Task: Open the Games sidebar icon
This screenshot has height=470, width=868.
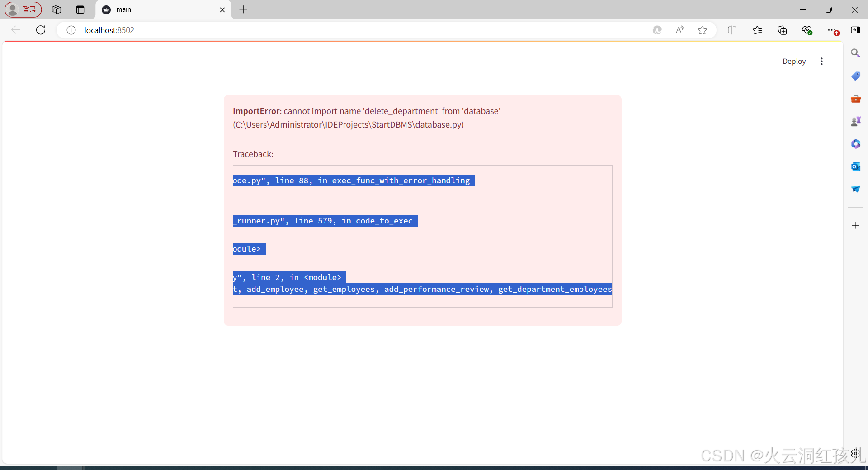Action: [856, 121]
